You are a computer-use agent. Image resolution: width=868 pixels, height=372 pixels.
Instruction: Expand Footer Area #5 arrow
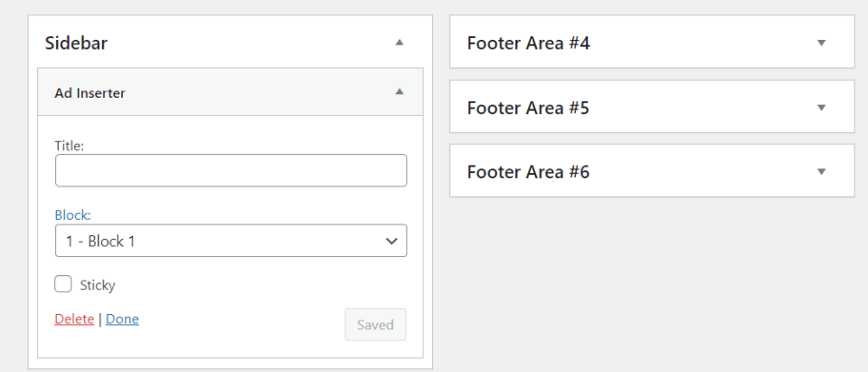click(821, 108)
